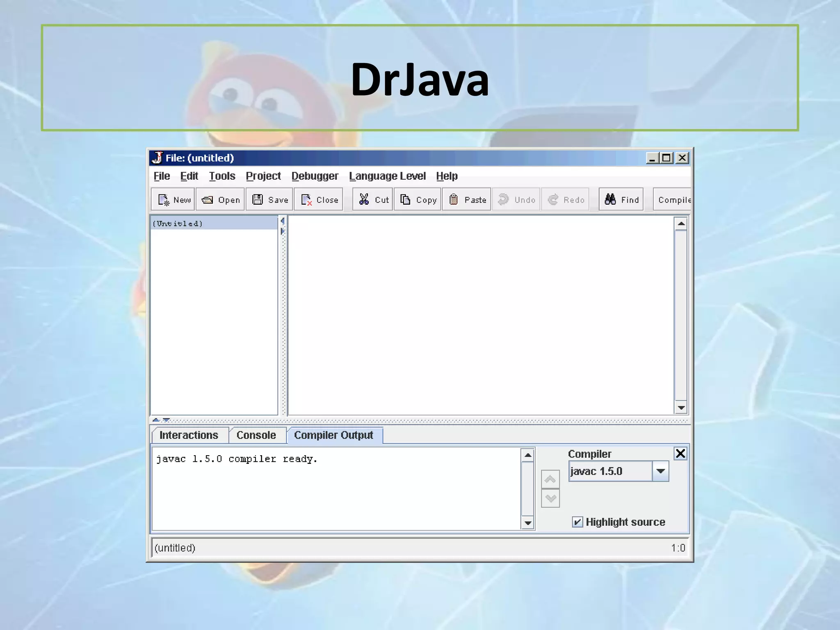Viewport: 840px width, 630px height.
Task: Open the javac 1.5.0 compiler dropdown
Action: coord(660,471)
